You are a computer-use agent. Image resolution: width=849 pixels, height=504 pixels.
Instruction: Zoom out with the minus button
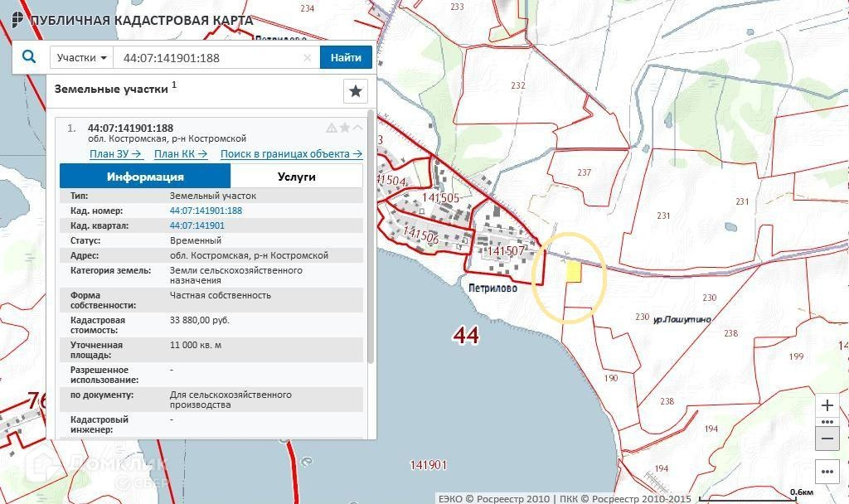point(827,439)
